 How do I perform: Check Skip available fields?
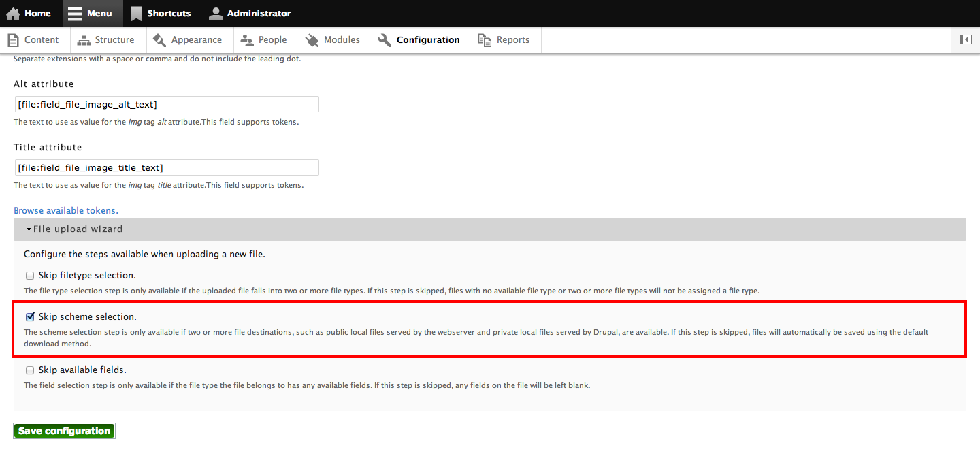30,370
